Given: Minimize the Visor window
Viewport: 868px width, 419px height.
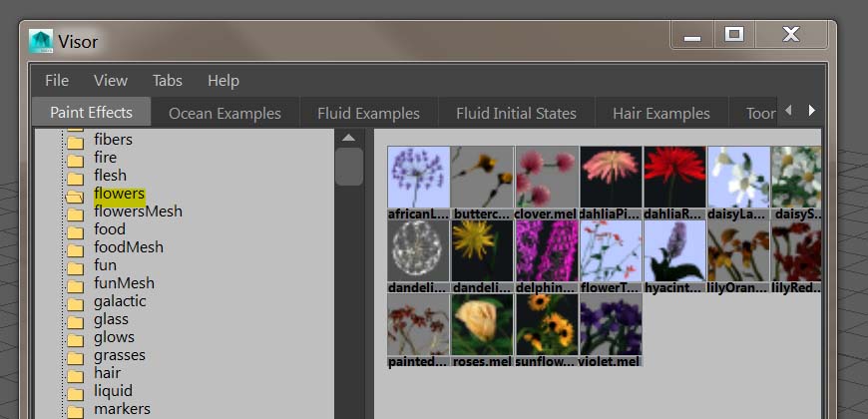Looking at the screenshot, I should click(692, 34).
